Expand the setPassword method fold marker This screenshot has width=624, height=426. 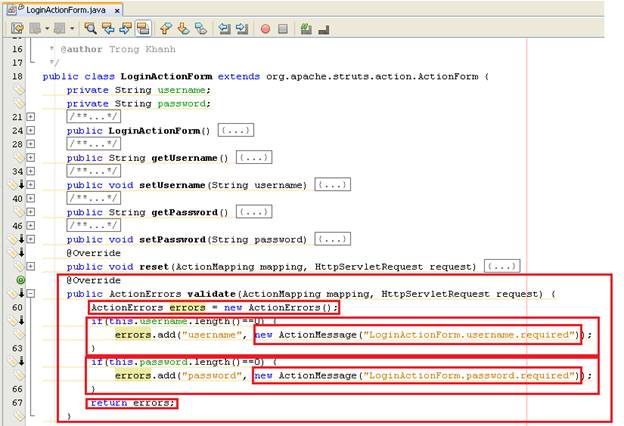31,239
